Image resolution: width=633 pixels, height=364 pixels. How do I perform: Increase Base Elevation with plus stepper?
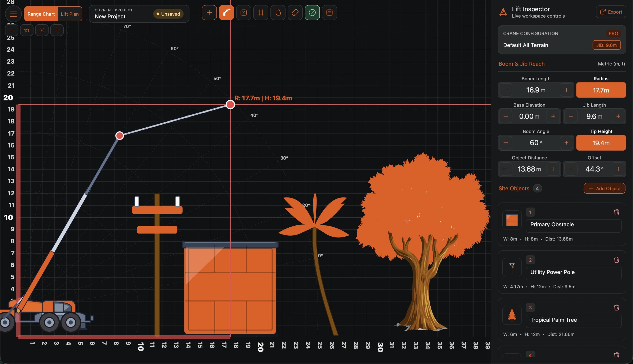[x=553, y=117]
